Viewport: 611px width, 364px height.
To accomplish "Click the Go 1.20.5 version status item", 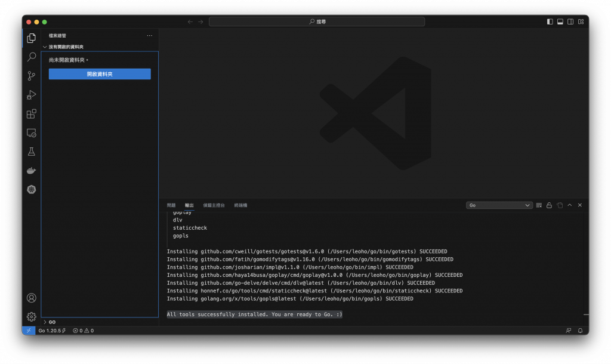I will click(x=52, y=331).
